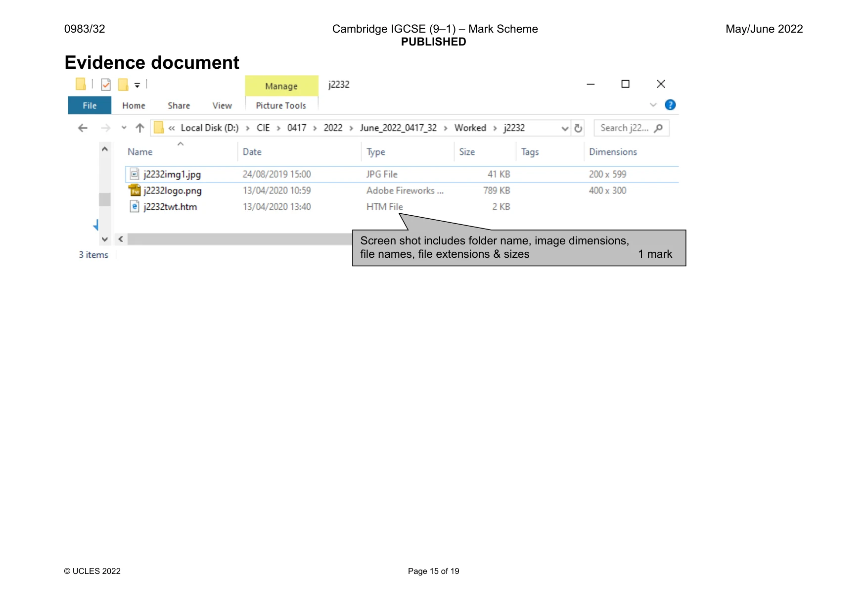
Task: Click the folder icon in the title bar
Action: tap(81, 84)
